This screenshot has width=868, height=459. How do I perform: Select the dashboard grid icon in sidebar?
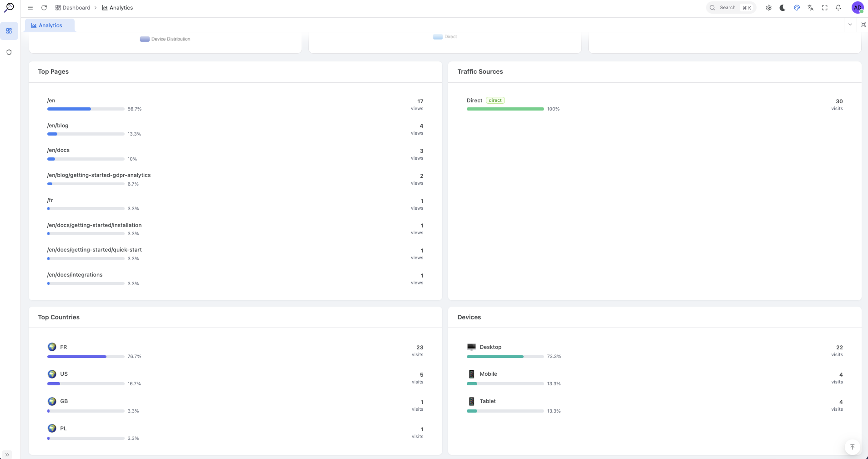9,30
